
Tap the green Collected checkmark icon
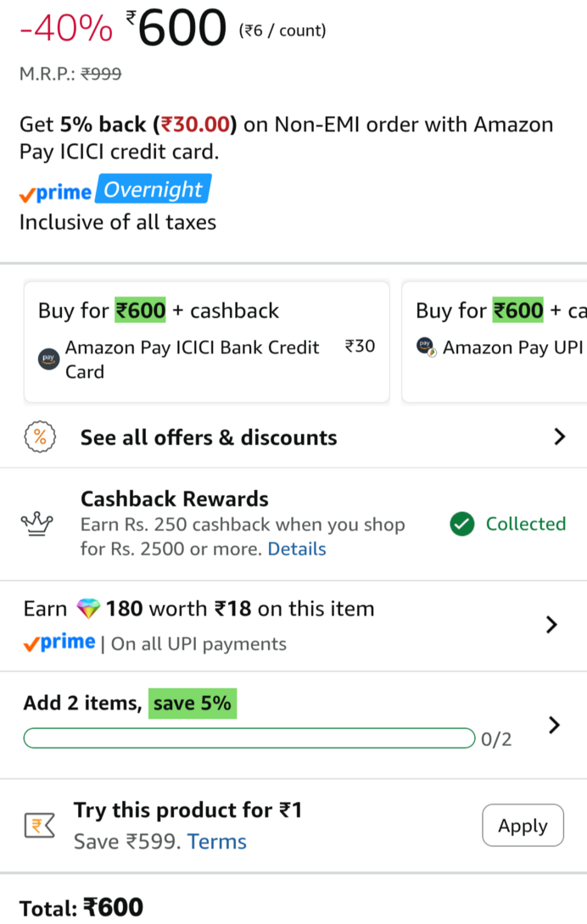(462, 524)
